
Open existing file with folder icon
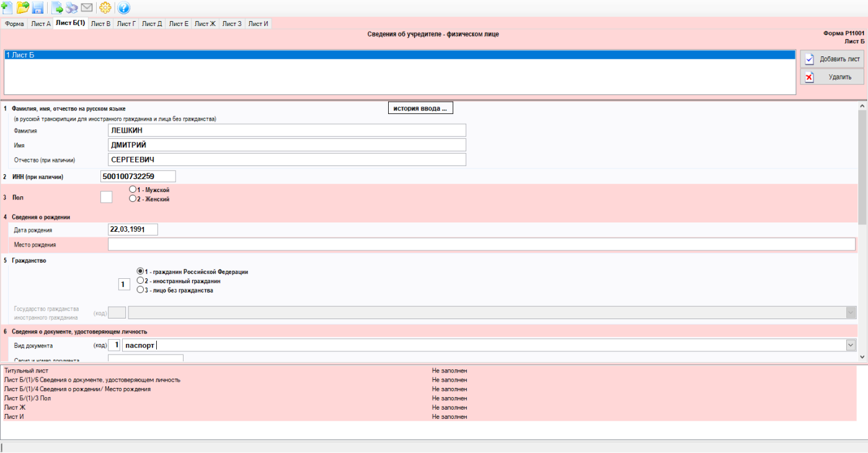click(x=23, y=8)
